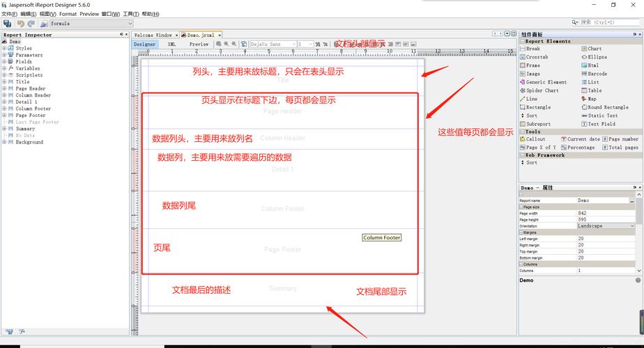Collapse the Margins property group
The width and height of the screenshot is (644, 348).
(521, 232)
